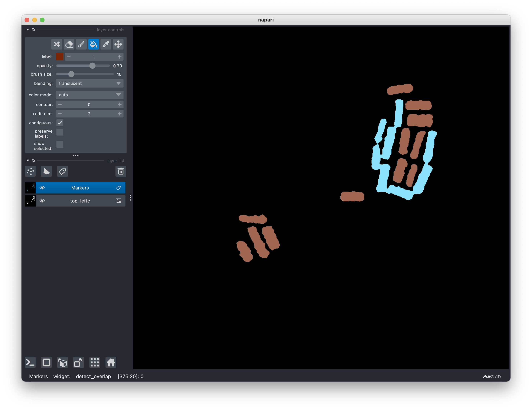The height and width of the screenshot is (410, 532).
Task: Enable the preserve labels checkbox
Action: [60, 132]
